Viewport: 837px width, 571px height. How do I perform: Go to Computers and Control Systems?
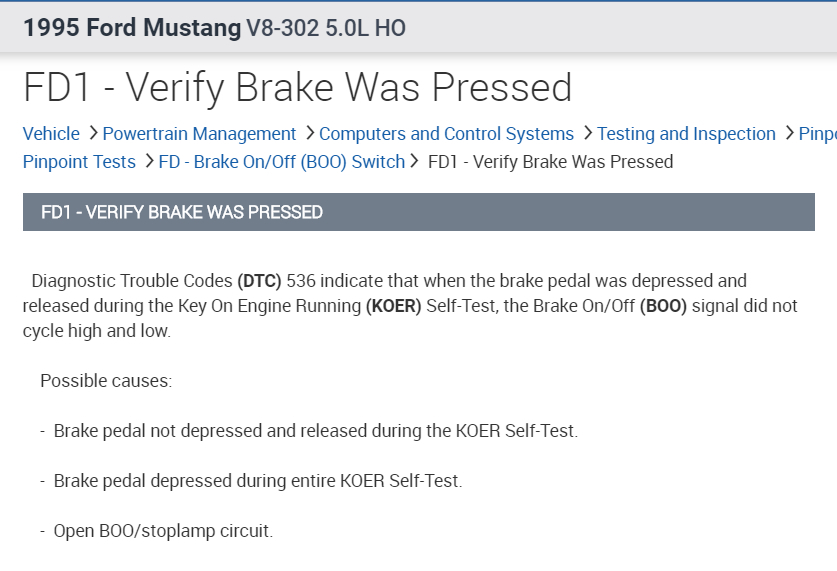pyautogui.click(x=446, y=134)
